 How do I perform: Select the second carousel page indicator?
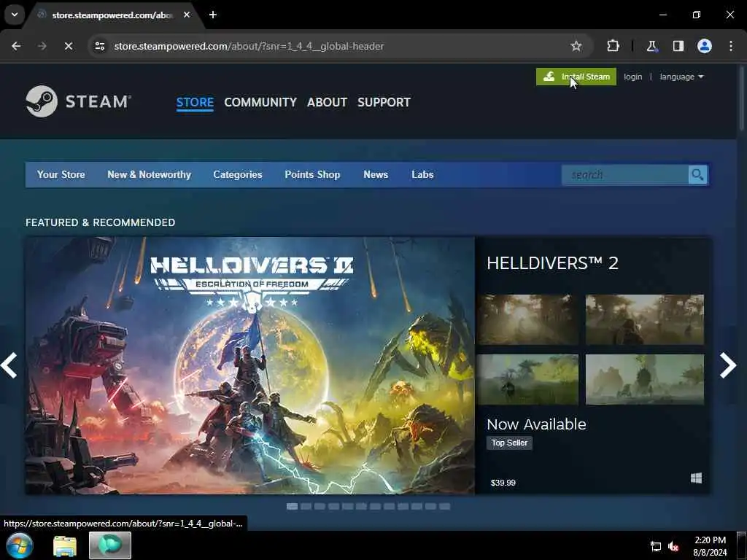(x=306, y=506)
